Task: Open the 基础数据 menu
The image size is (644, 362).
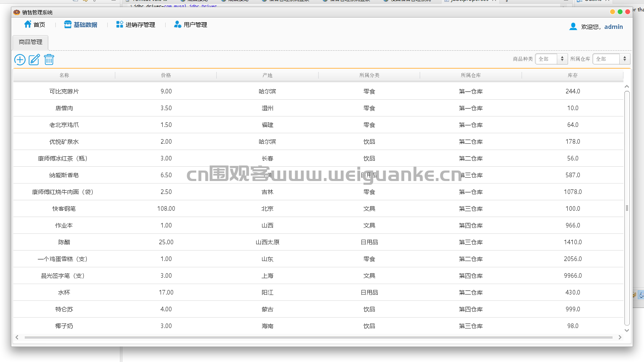Action: pyautogui.click(x=80, y=25)
